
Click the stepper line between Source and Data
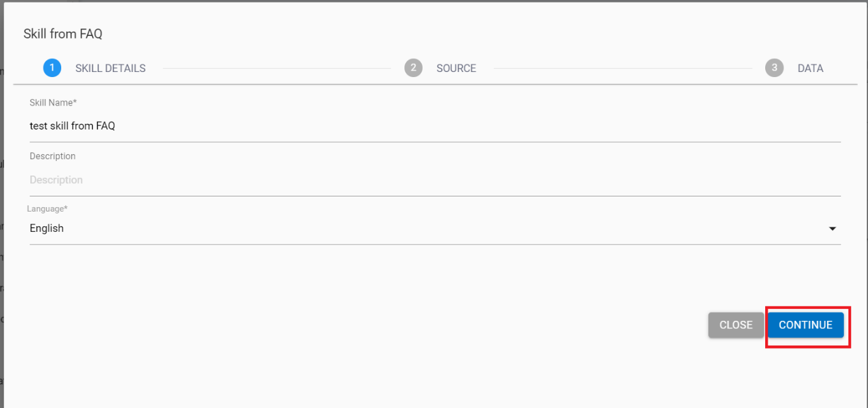(x=620, y=68)
